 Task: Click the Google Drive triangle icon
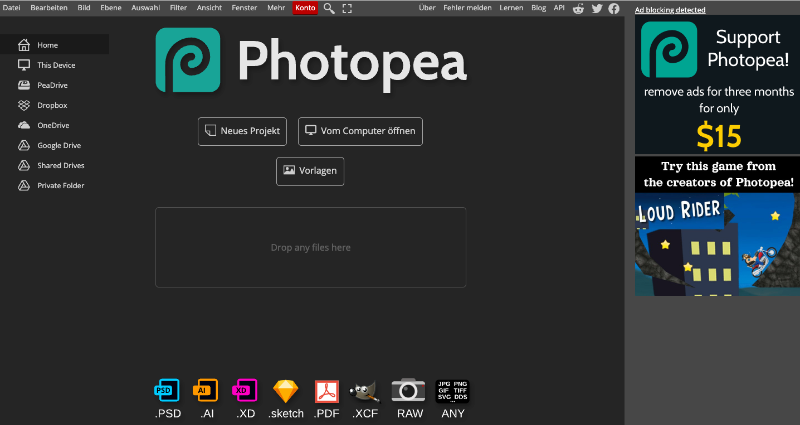[24, 145]
